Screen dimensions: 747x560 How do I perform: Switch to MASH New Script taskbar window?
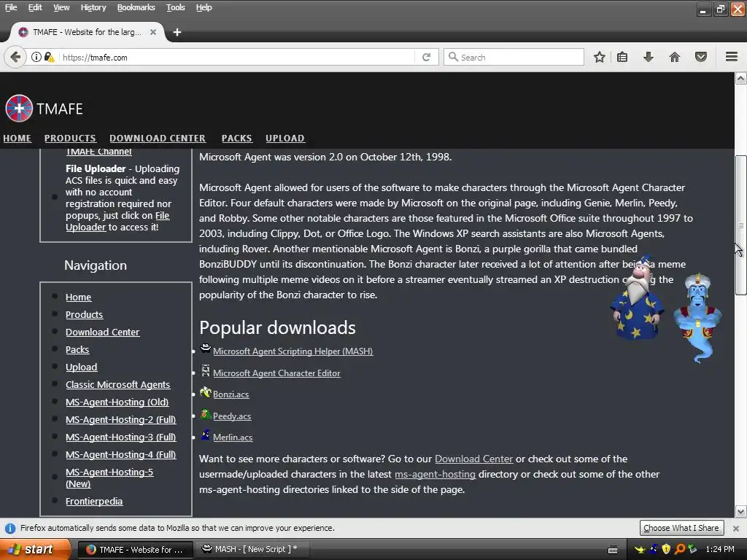point(252,549)
